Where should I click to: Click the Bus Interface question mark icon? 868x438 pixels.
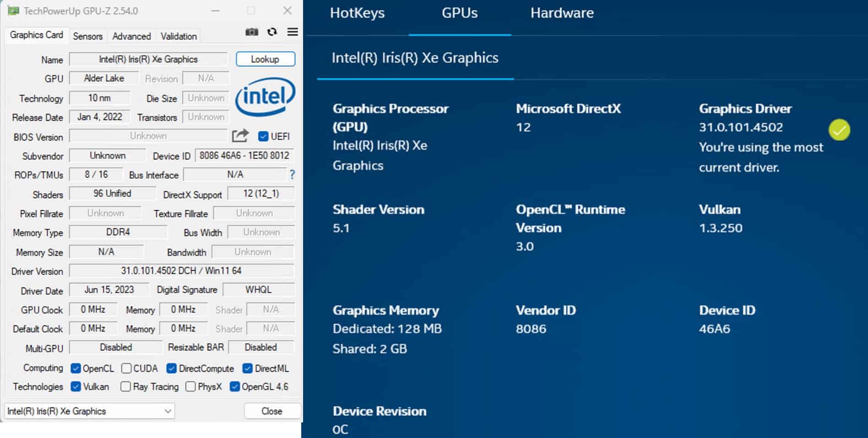click(292, 175)
